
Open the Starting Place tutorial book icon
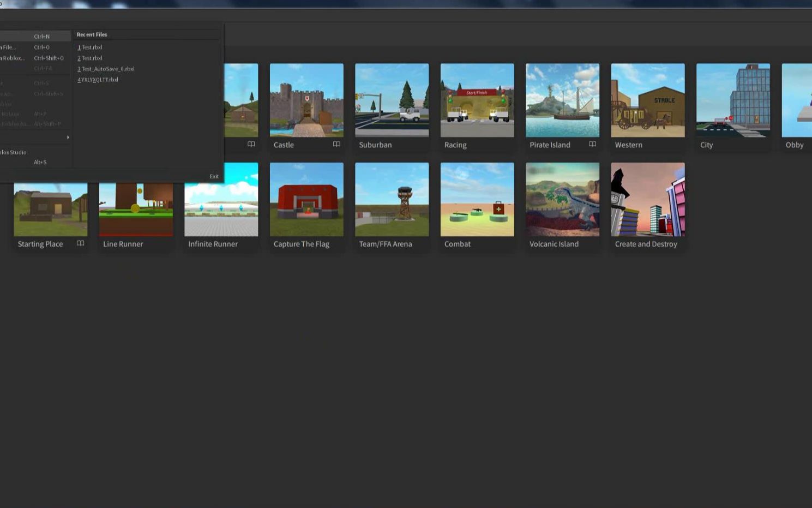click(80, 243)
